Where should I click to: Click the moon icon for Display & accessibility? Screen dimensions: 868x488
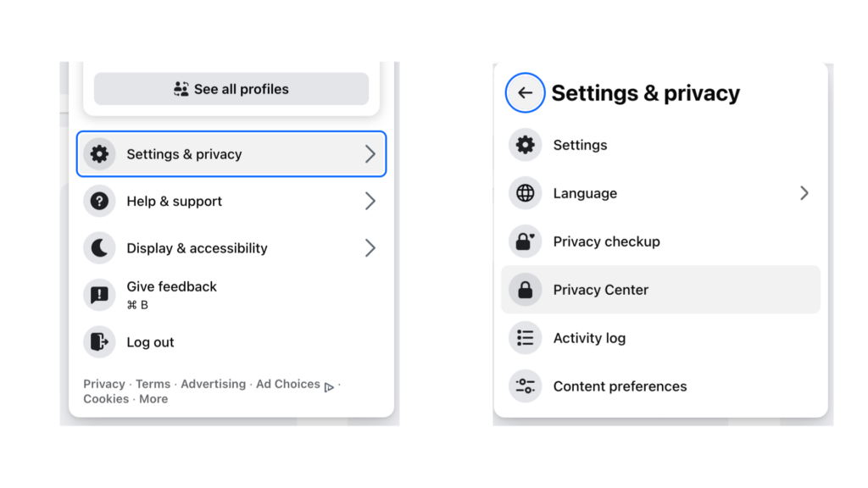tap(100, 248)
